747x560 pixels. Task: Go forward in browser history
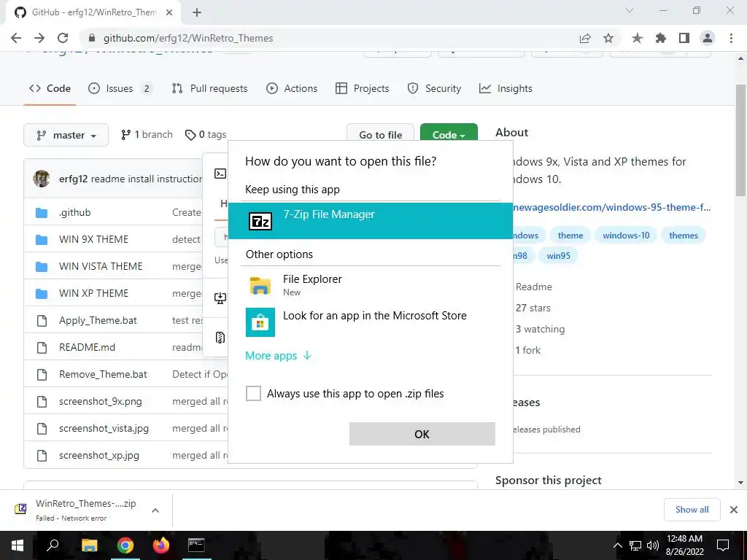click(39, 38)
